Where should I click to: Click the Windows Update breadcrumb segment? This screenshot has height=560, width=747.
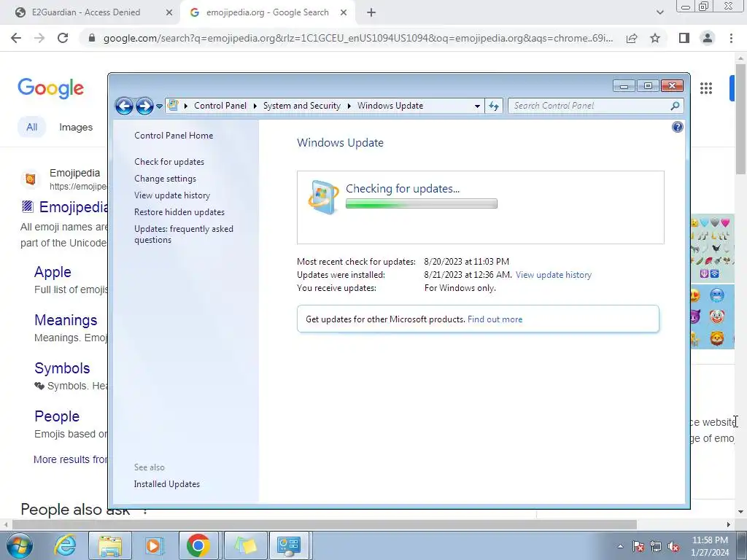[390, 106]
